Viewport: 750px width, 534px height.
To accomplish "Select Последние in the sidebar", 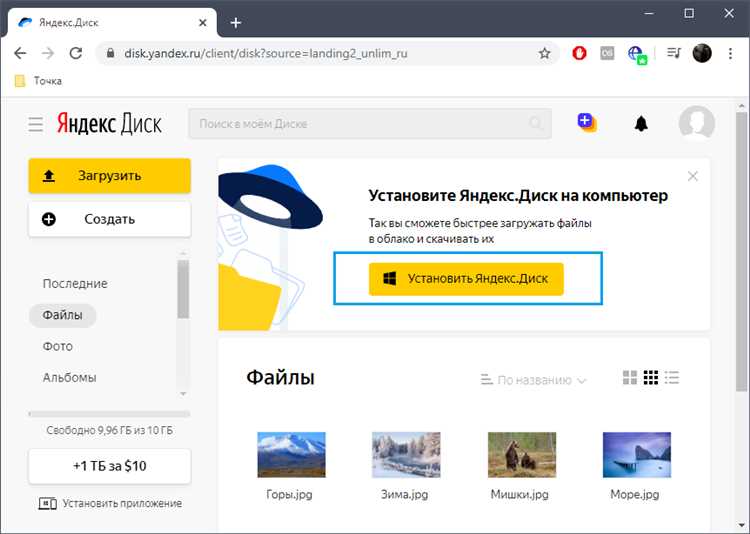I will coord(75,284).
